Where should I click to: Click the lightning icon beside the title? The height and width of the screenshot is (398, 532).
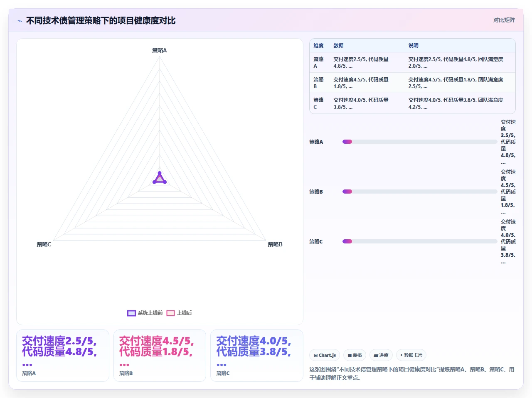click(x=20, y=21)
